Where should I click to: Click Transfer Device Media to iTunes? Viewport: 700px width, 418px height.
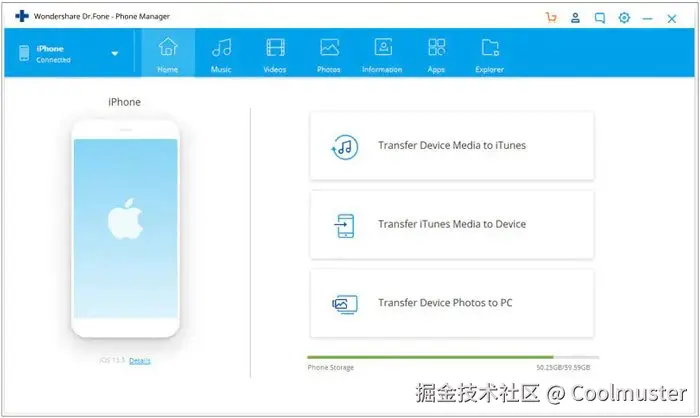[452, 146]
